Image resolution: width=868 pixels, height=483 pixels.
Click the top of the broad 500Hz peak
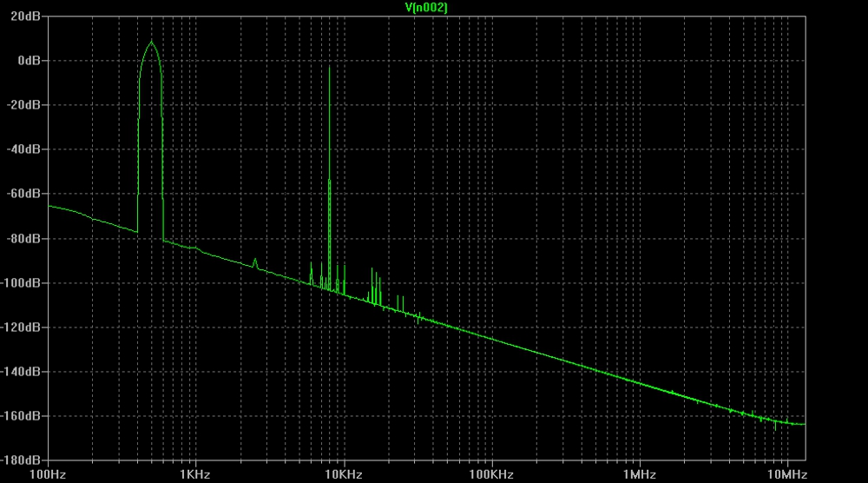pos(151,43)
